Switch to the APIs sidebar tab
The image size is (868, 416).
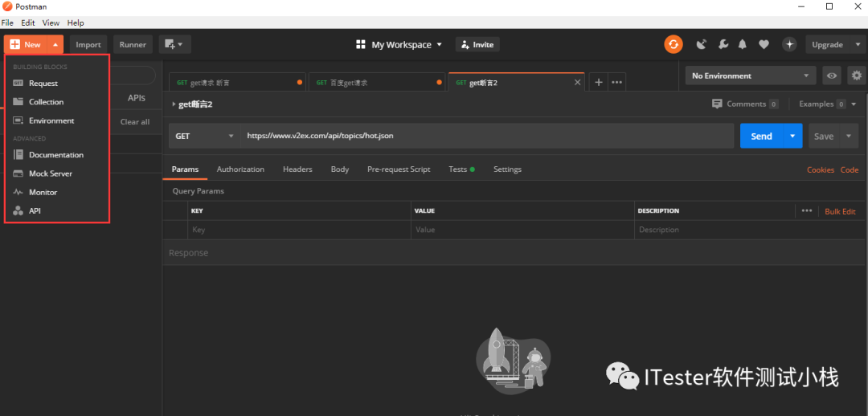pos(136,98)
